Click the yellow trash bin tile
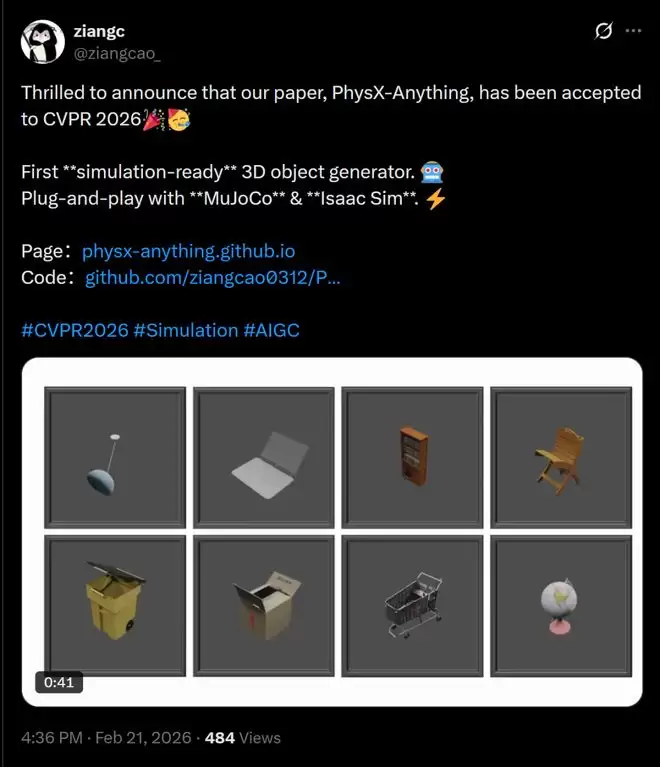The height and width of the screenshot is (767, 660). [115, 606]
